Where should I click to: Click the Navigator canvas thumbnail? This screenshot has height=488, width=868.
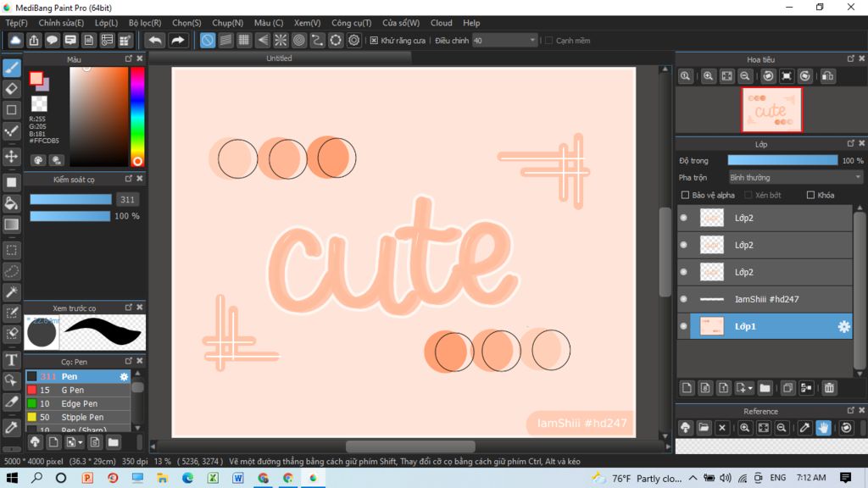[771, 109]
